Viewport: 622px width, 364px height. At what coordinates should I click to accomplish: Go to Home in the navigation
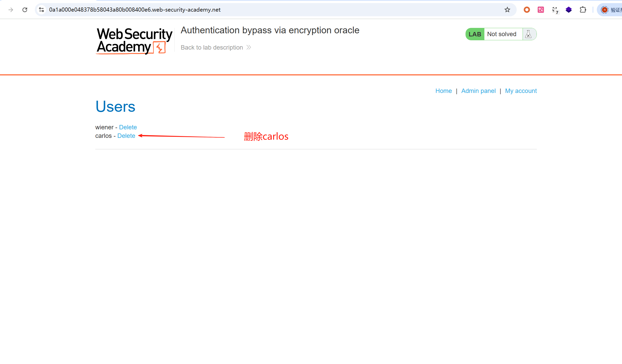443,91
